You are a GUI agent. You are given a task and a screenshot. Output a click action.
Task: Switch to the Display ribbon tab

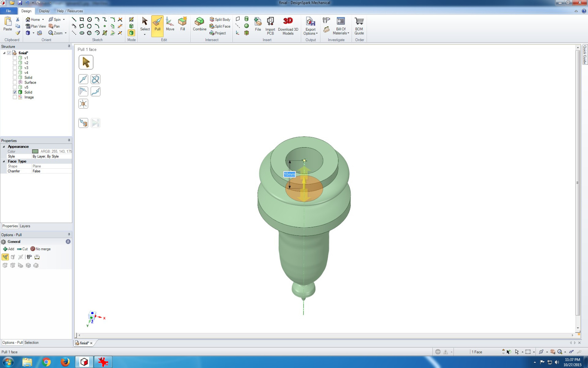point(44,11)
